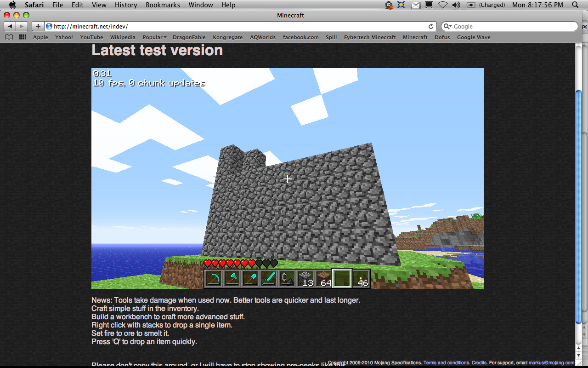The width and height of the screenshot is (588, 368).
Task: Select the diamond axe hotbar slot
Action: tap(232, 279)
